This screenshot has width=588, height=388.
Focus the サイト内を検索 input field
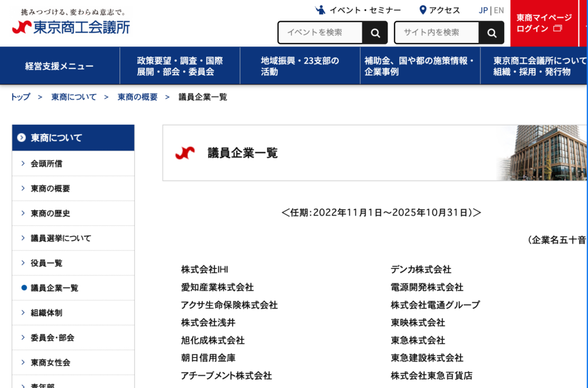437,33
